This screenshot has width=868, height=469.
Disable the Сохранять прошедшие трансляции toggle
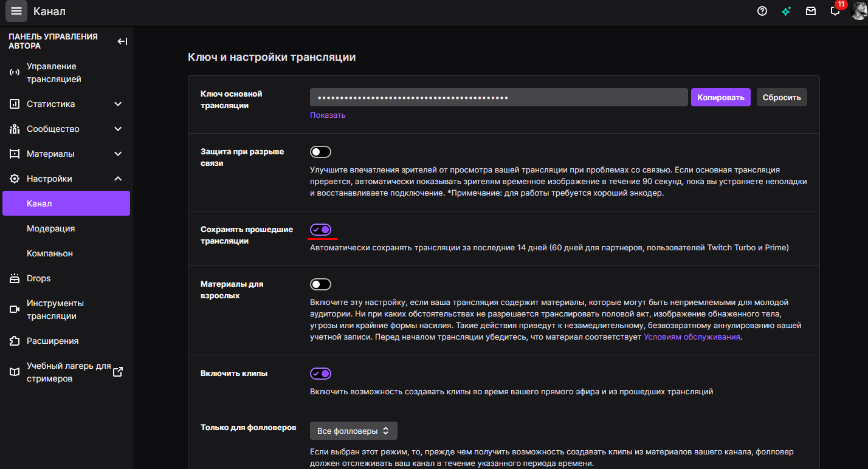320,230
